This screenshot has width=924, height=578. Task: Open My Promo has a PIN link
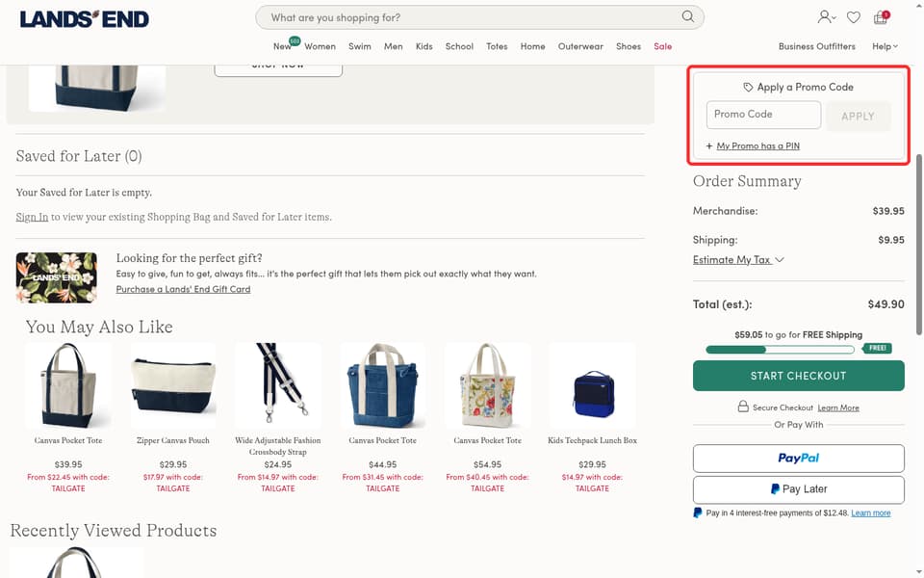757,145
